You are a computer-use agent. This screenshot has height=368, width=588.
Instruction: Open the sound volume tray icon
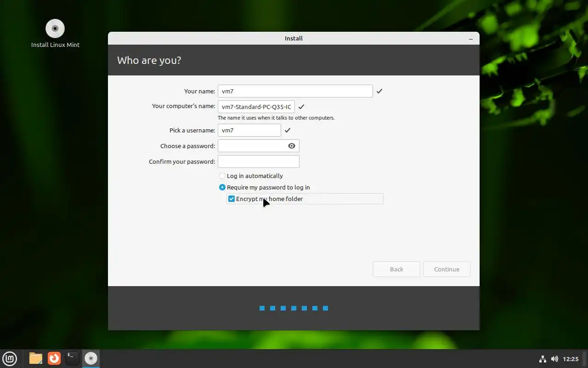click(x=554, y=359)
